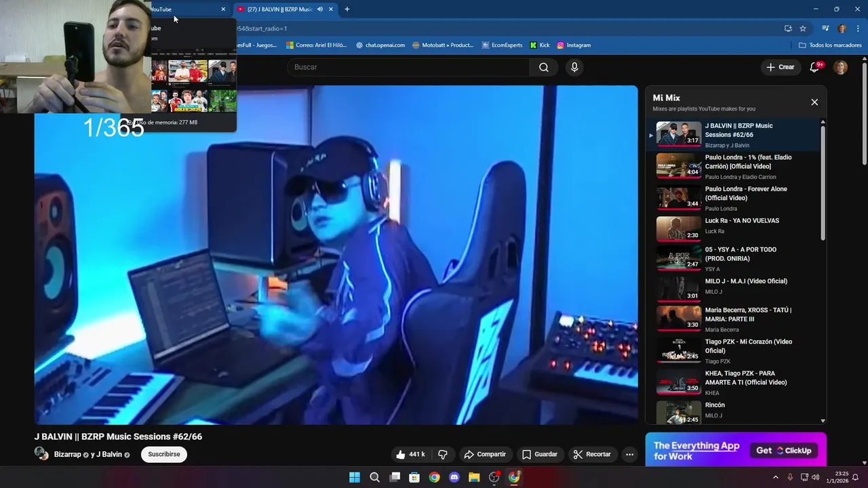
Task: Open the Motobatt Product bookmark
Action: coord(442,45)
